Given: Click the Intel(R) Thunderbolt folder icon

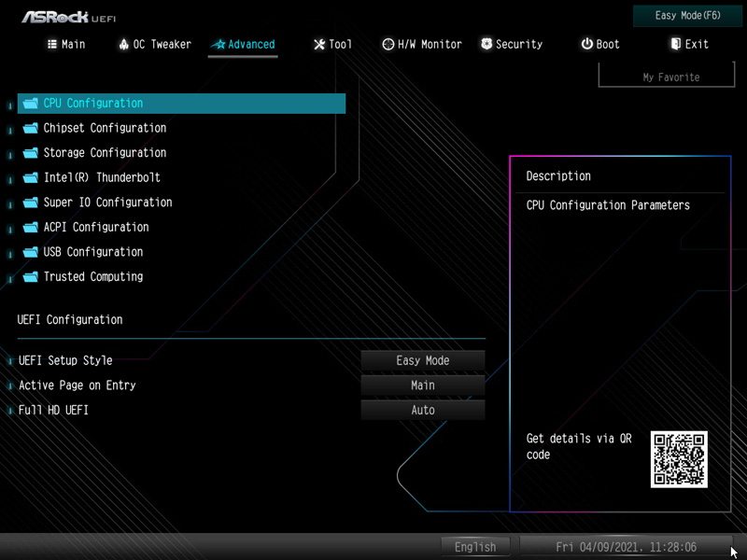Looking at the screenshot, I should [31, 177].
